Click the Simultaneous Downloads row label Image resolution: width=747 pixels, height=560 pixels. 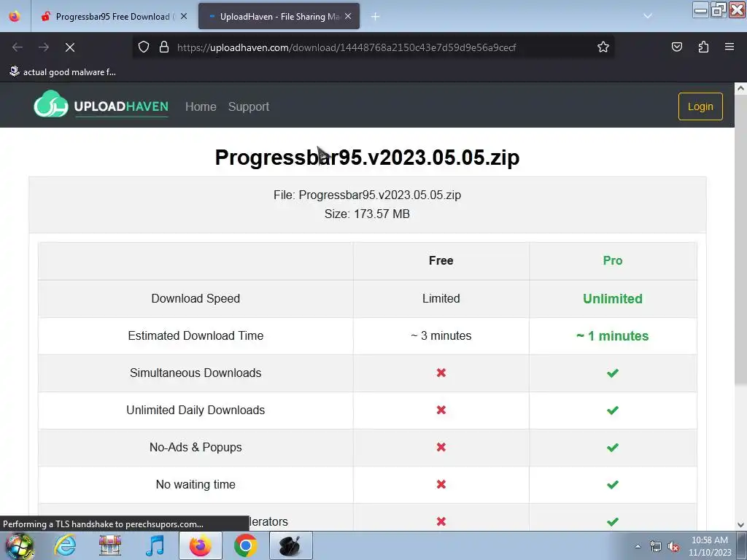196,373
